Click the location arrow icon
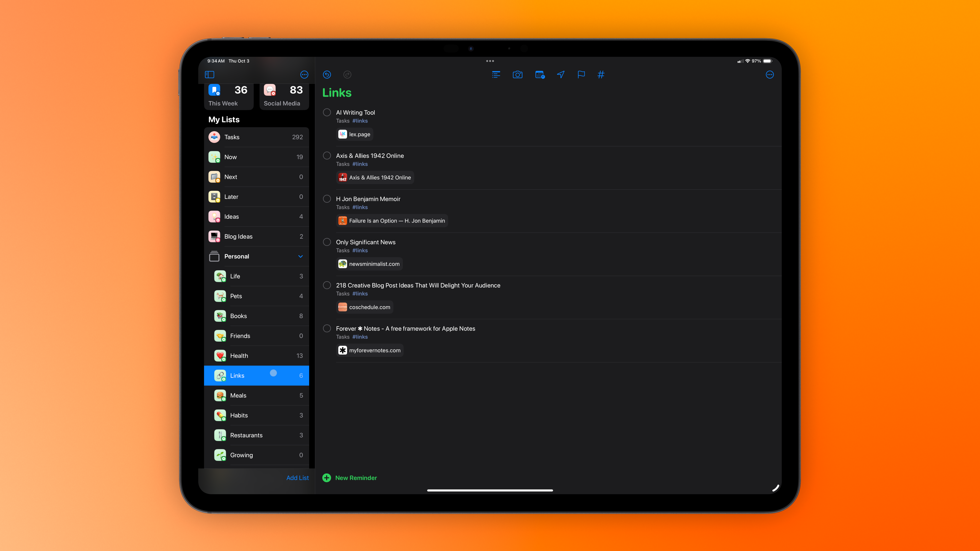The image size is (980, 551). pos(560,75)
